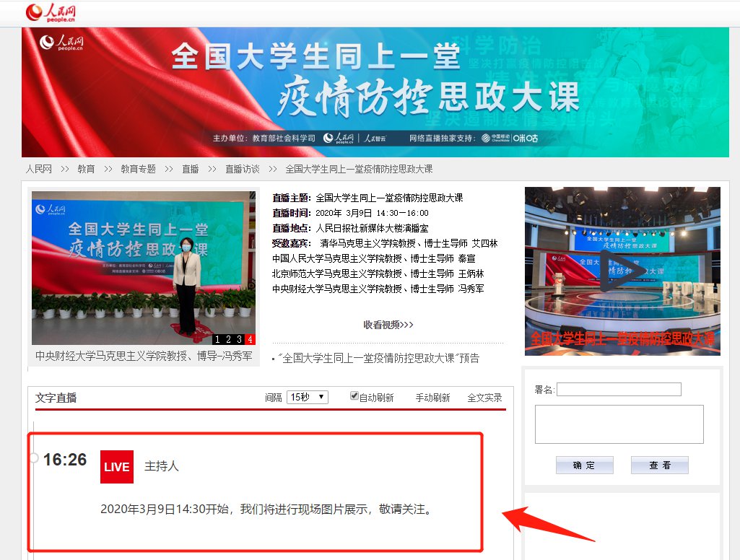740x560 pixels.
Task: Open the 思政大课 预告 news link
Action: coord(378,358)
